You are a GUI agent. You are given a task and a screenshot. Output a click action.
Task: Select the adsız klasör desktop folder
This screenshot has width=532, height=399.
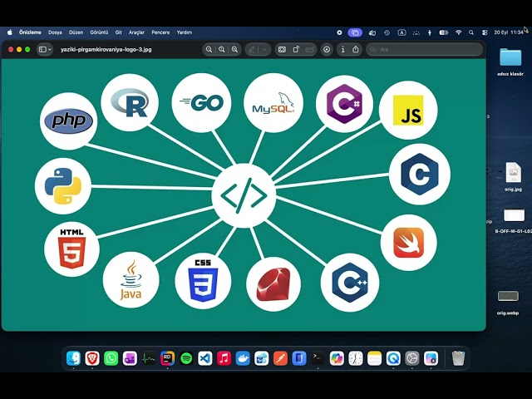point(510,62)
